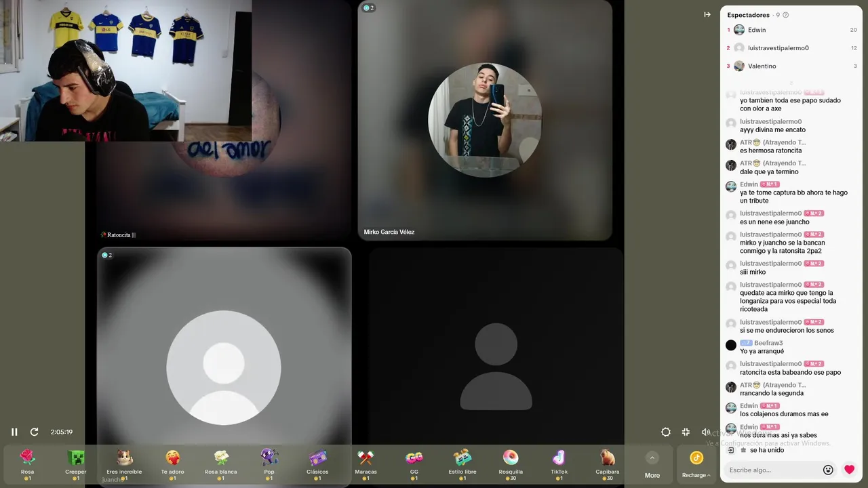Select the empty guest slot silhouette
The height and width of the screenshot is (488, 868).
click(x=496, y=367)
